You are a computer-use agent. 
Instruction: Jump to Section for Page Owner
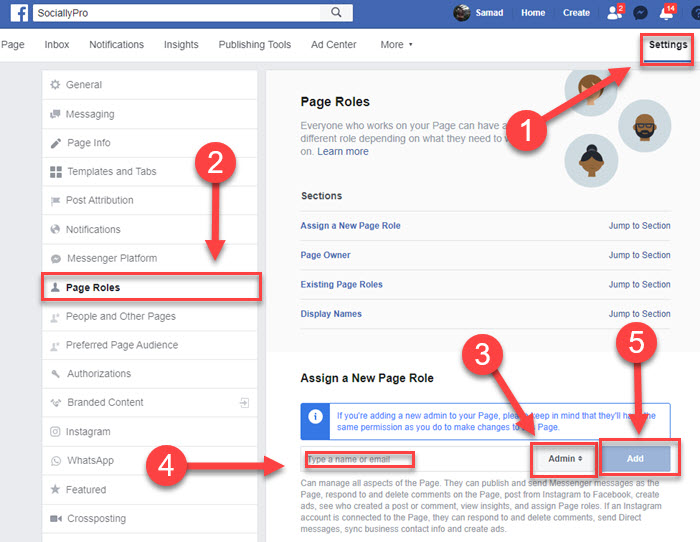[x=639, y=255]
